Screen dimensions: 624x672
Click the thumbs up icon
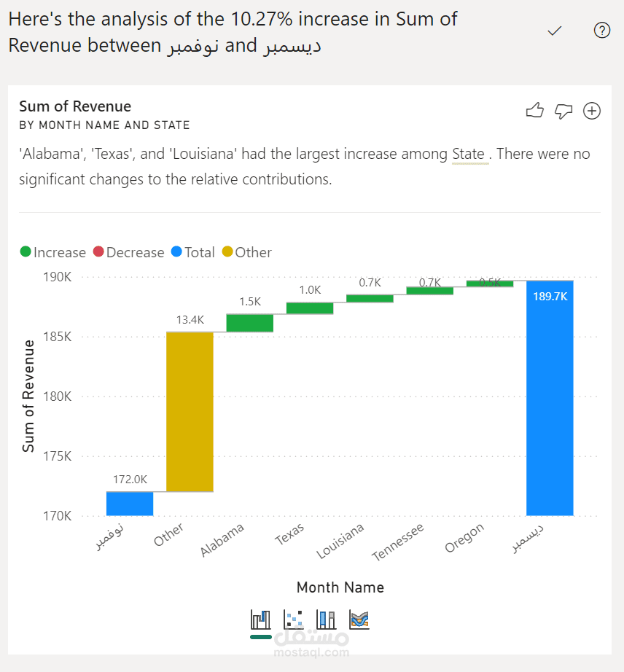pos(534,111)
